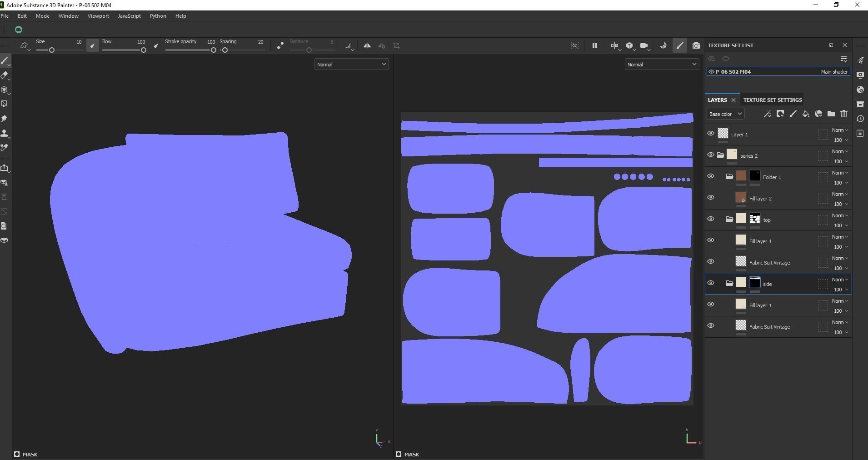The width and height of the screenshot is (868, 460).
Task: Close the Layers tab
Action: click(x=733, y=100)
